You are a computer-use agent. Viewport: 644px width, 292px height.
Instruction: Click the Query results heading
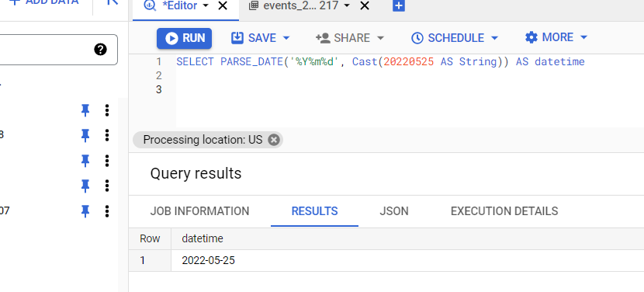pos(196,173)
